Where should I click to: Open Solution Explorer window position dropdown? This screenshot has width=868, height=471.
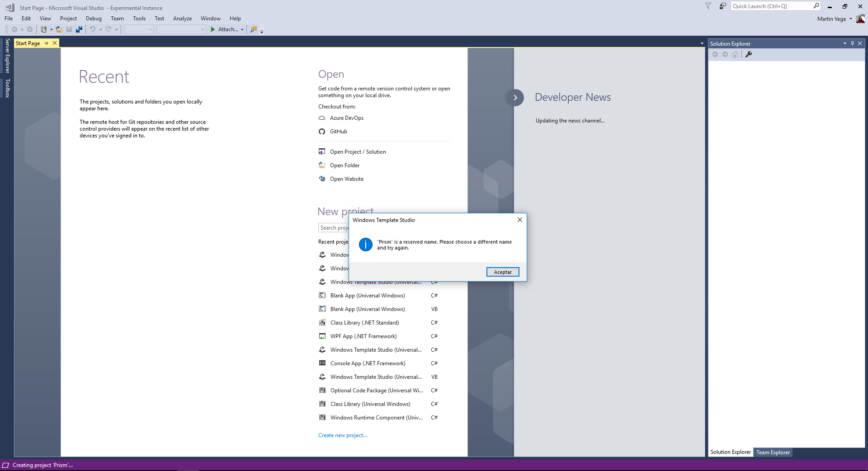844,43
